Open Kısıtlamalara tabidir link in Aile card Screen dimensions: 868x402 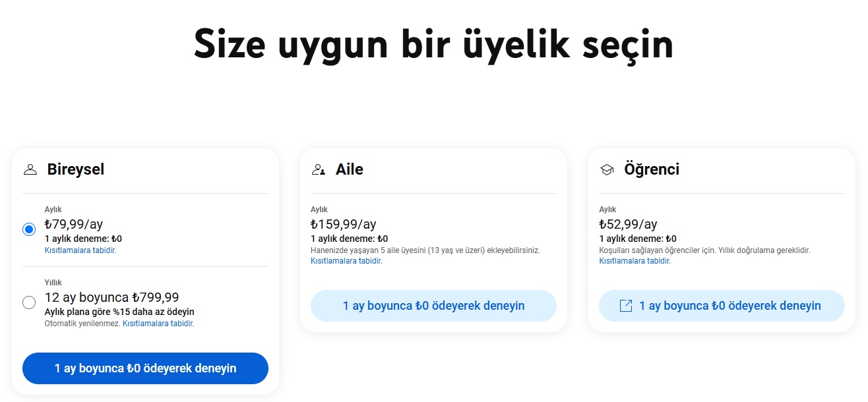tap(346, 261)
